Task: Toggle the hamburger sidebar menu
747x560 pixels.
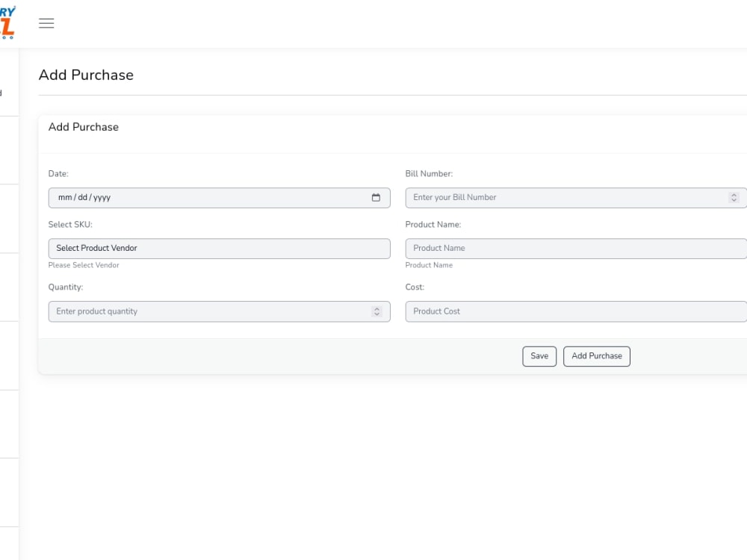Action: pyautogui.click(x=46, y=23)
